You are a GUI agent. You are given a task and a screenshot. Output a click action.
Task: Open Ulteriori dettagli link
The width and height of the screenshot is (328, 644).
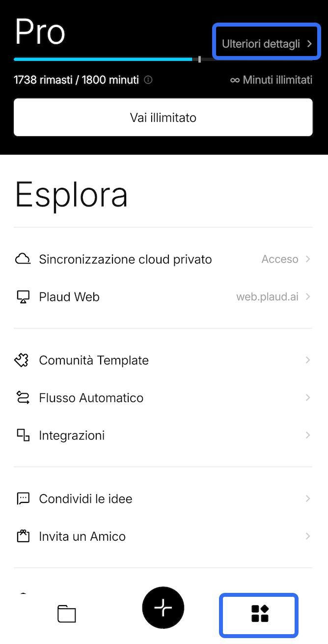coord(267,44)
